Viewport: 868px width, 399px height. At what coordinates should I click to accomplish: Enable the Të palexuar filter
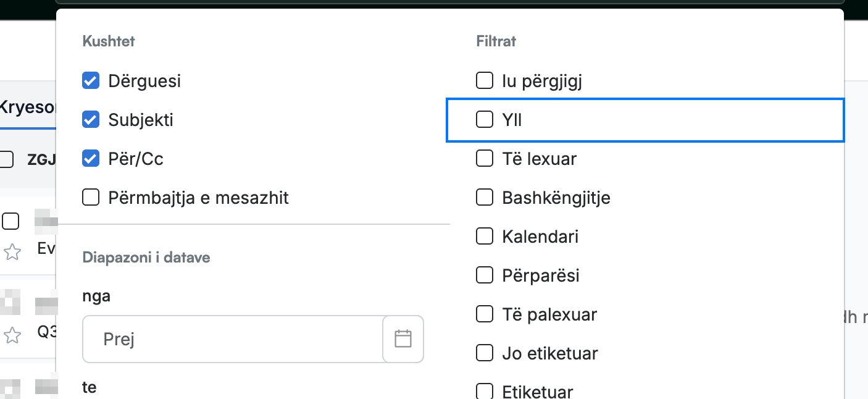point(485,314)
